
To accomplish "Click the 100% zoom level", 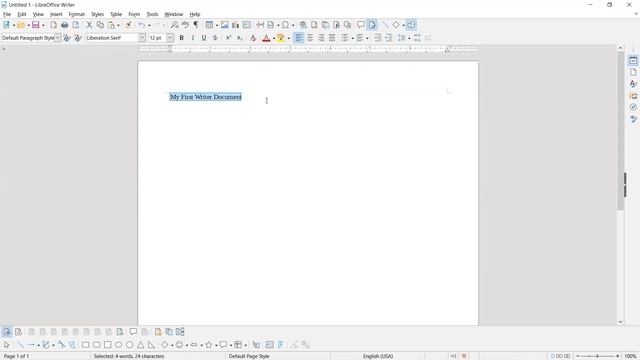I will (631, 356).
